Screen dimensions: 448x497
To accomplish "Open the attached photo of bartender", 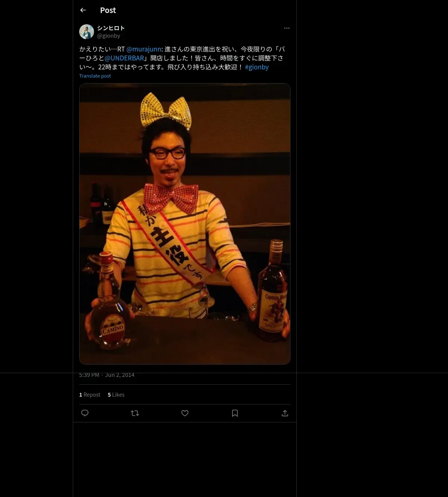I will [185, 224].
